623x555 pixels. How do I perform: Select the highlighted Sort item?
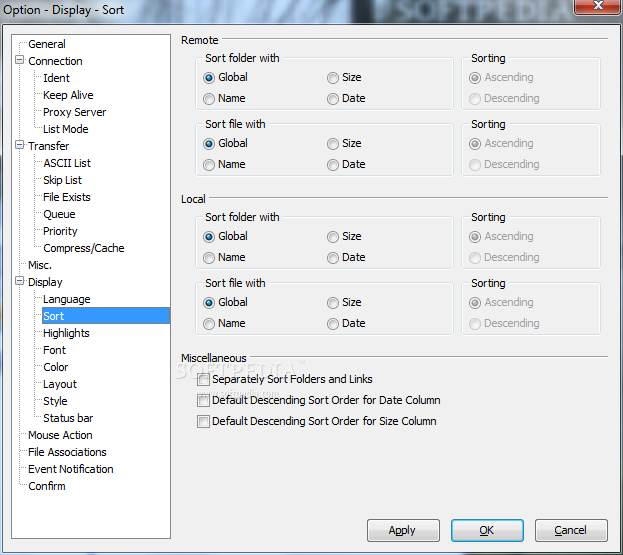[106, 316]
